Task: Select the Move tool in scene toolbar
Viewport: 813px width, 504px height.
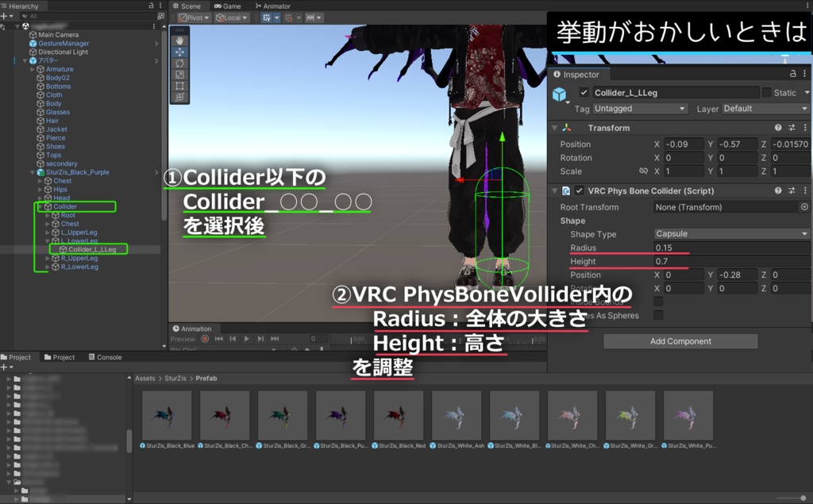Action: click(x=179, y=52)
